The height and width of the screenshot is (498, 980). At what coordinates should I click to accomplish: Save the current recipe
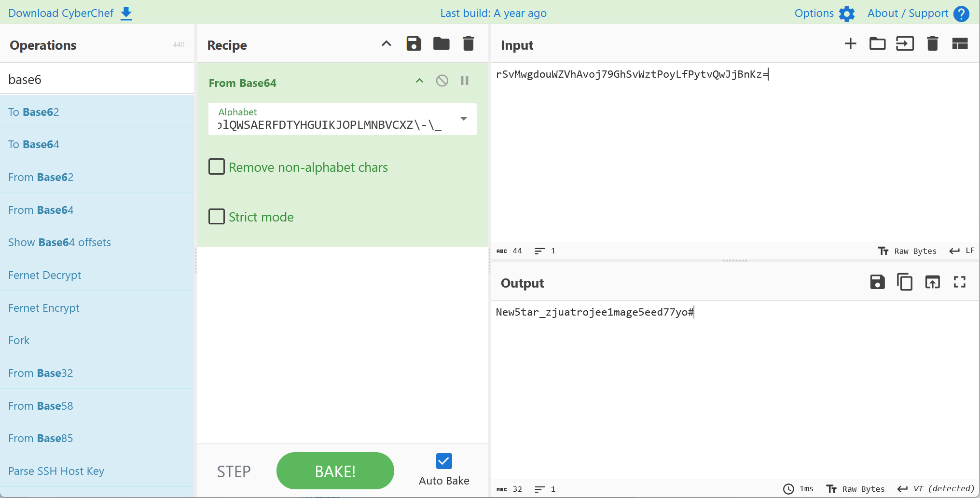point(414,44)
